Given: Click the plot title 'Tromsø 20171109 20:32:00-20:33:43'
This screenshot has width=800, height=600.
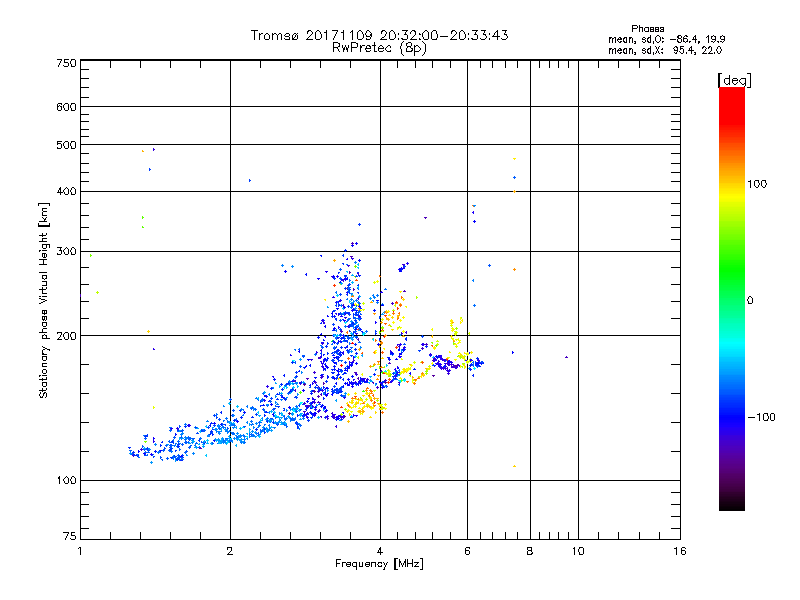Looking at the screenshot, I should [x=379, y=35].
